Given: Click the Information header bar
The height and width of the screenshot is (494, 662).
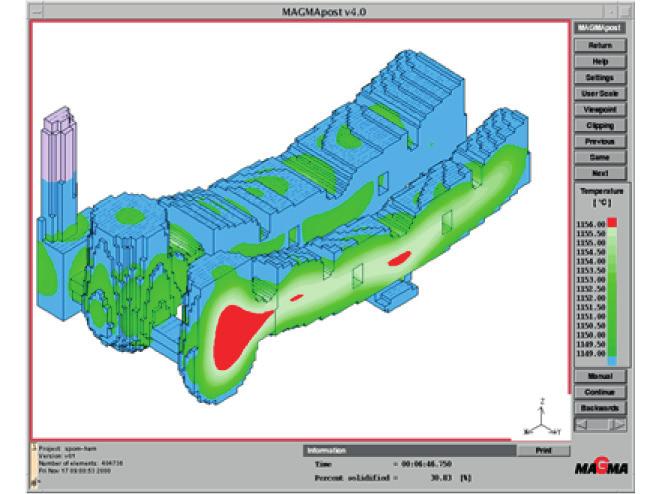Looking at the screenshot, I should coord(409,451).
